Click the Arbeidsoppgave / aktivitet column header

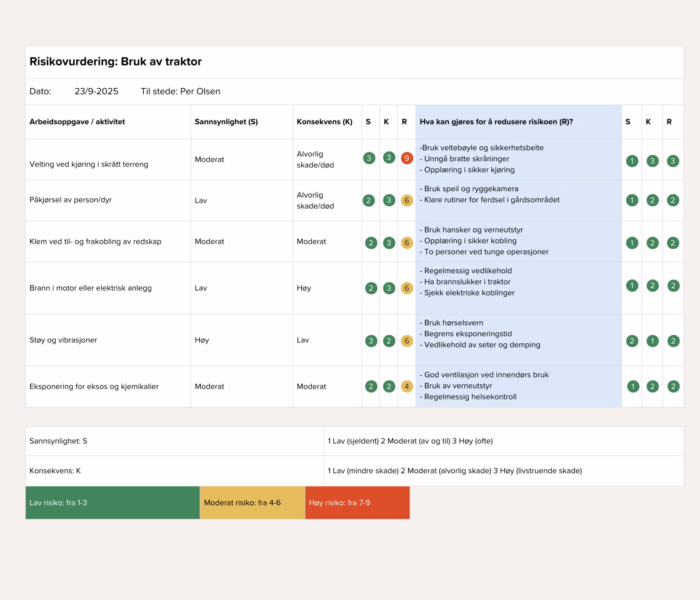pos(77,122)
